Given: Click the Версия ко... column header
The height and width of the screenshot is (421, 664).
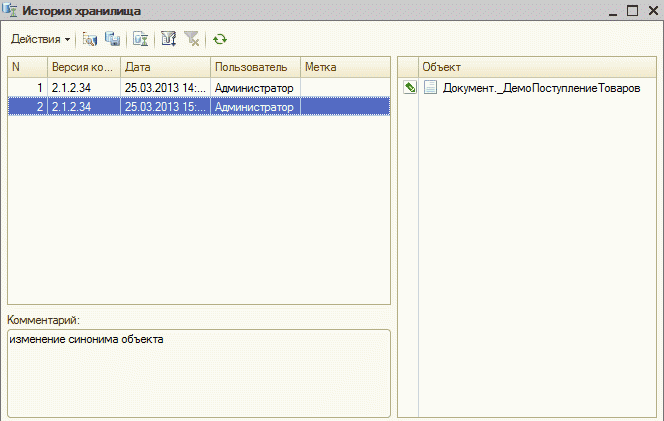Looking at the screenshot, I should tap(84, 67).
